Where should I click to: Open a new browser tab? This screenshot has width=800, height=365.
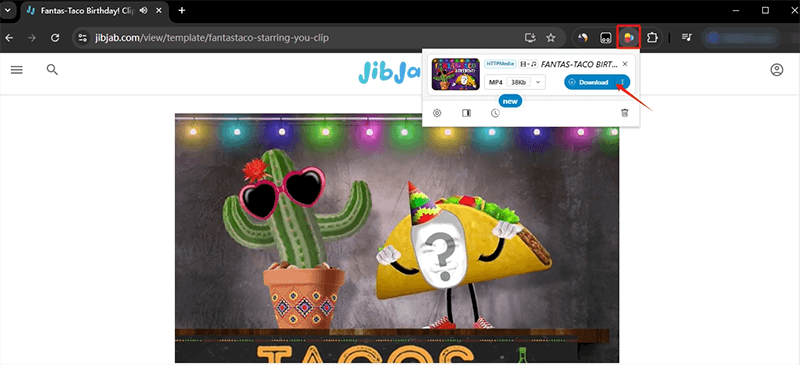tap(182, 10)
